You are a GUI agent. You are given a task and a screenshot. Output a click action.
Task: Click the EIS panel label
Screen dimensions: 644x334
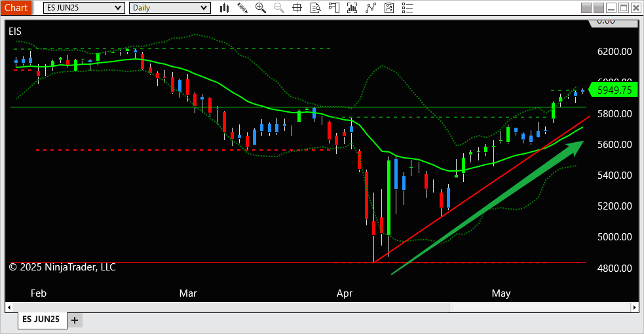click(15, 31)
